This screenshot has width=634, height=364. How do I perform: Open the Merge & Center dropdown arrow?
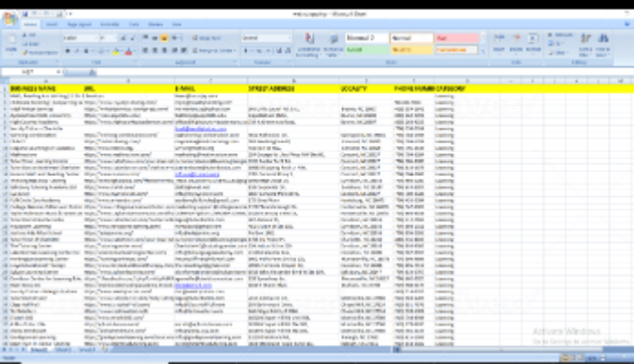235,50
